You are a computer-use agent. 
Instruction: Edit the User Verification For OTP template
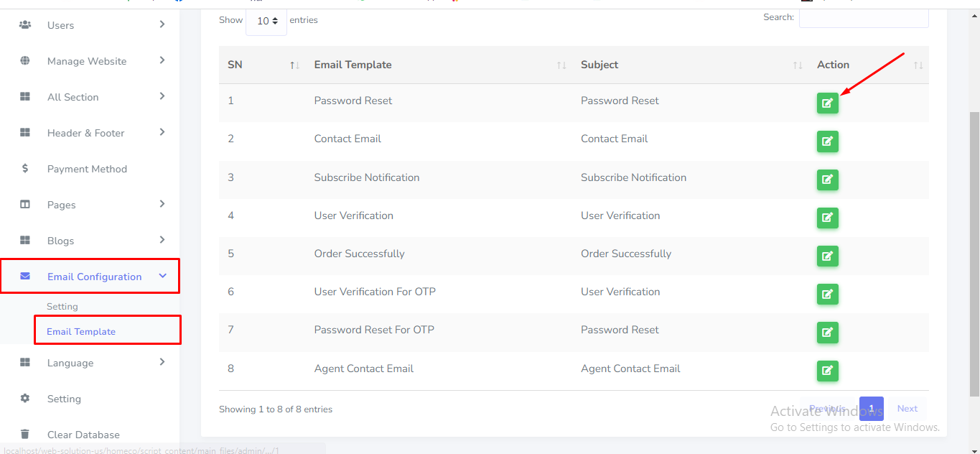pos(827,294)
